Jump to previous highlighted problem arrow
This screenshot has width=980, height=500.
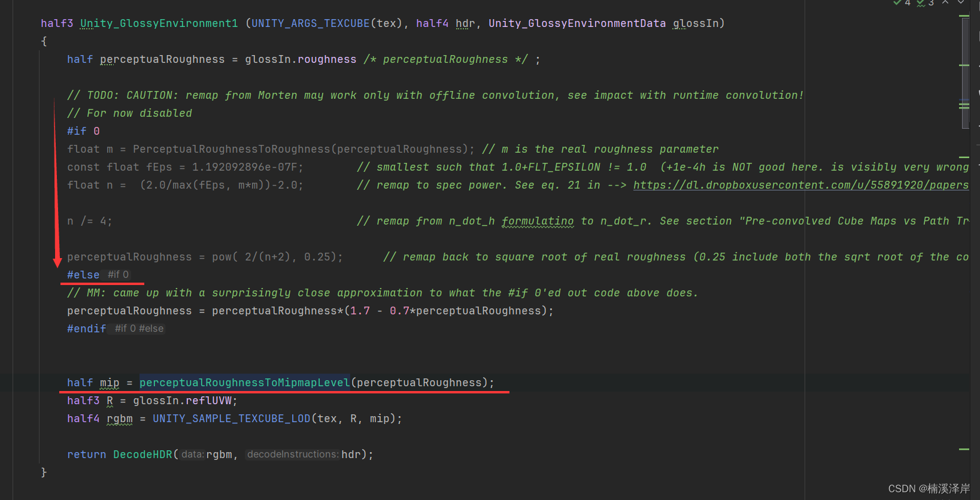click(x=945, y=2)
